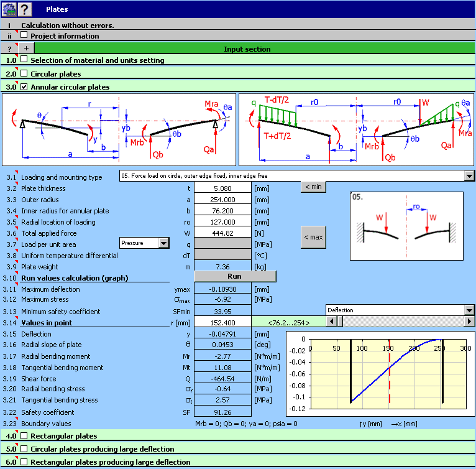Click the < min button
Image resolution: width=476 pixels, height=469 pixels.
313,187
